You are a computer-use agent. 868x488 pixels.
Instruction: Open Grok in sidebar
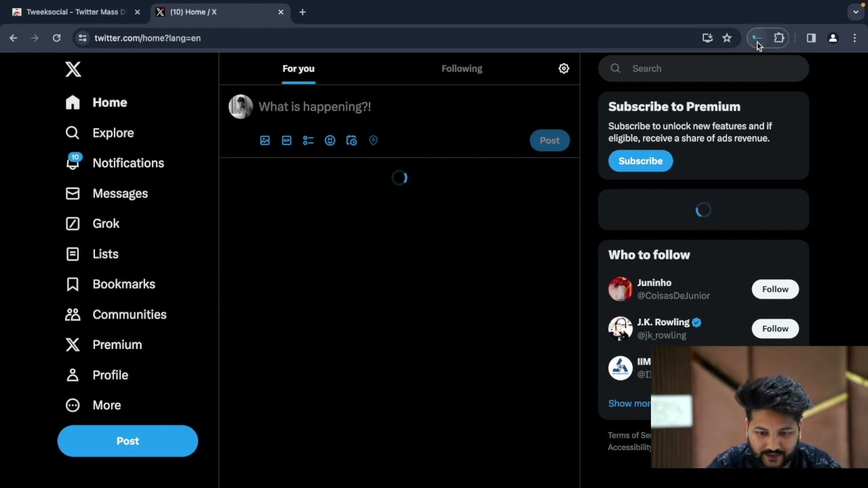pyautogui.click(x=92, y=224)
